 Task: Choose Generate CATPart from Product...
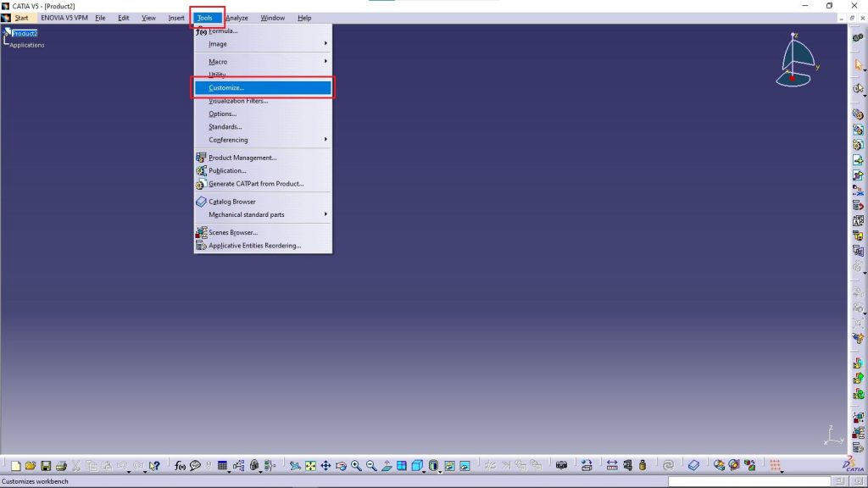pos(263,184)
